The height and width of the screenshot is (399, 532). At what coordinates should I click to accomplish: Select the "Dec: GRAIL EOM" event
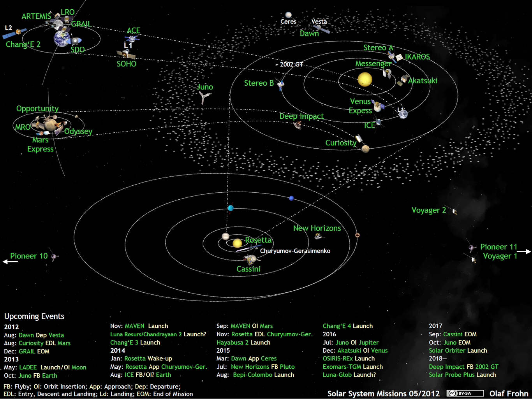click(27, 351)
